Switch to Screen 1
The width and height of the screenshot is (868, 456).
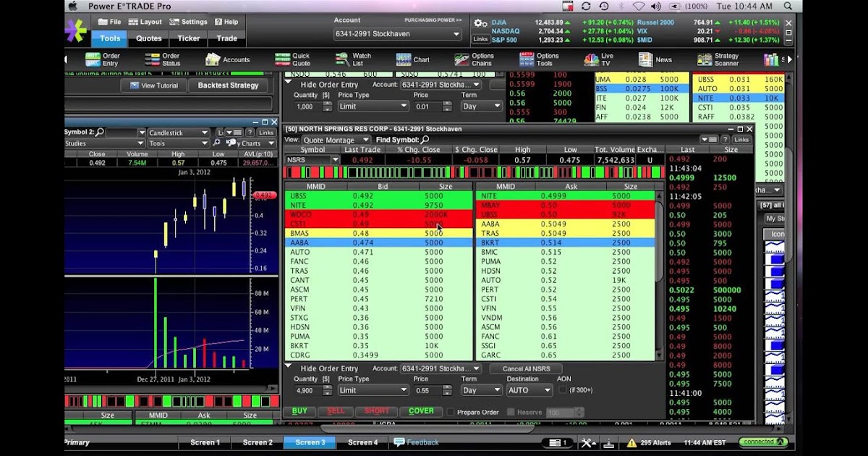click(x=205, y=442)
